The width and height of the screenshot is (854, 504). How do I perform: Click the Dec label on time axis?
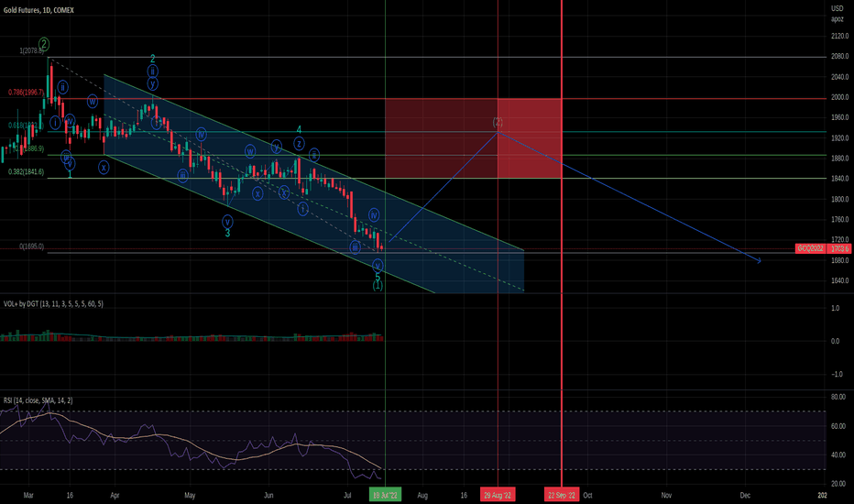(745, 495)
